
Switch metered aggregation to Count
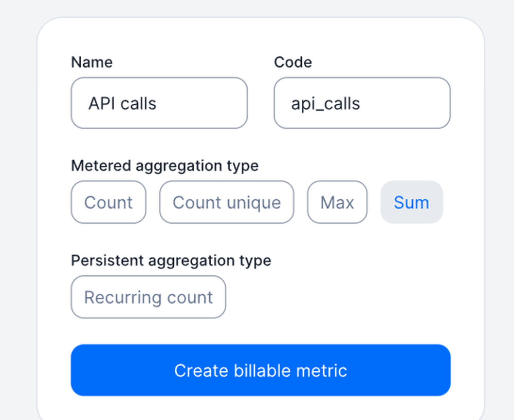coord(108,202)
